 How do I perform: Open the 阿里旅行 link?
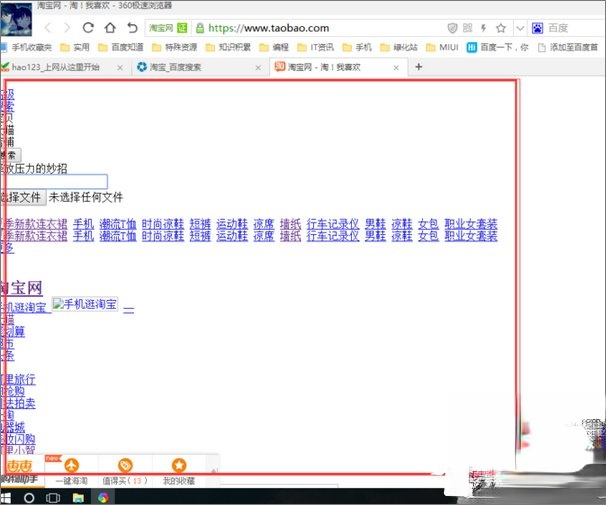tap(19, 379)
